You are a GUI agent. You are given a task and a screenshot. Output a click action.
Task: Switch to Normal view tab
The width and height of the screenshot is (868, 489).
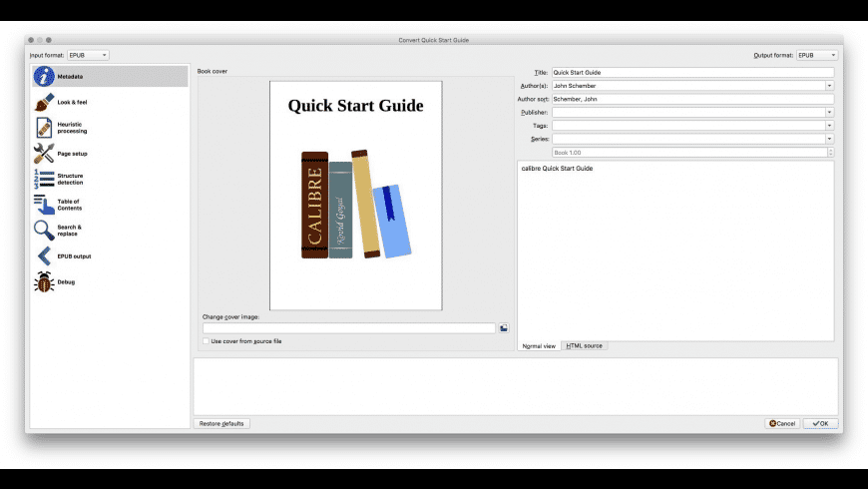539,346
